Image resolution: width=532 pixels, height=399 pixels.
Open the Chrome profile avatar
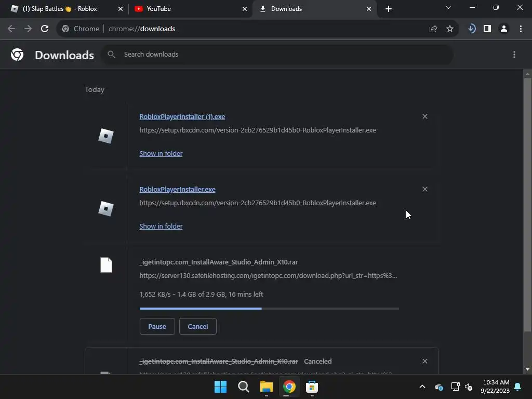point(504,29)
